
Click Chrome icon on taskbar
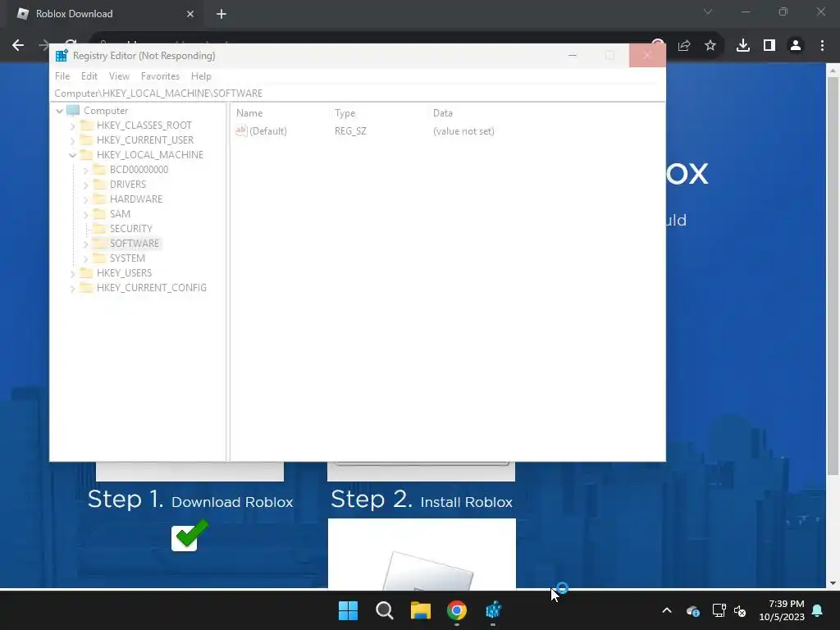point(457,610)
